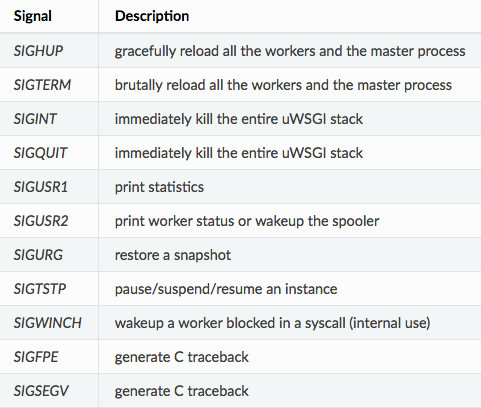This screenshot has width=481, height=408.
Task: Click the 'brutally reload all the workers' description
Action: coord(283,85)
